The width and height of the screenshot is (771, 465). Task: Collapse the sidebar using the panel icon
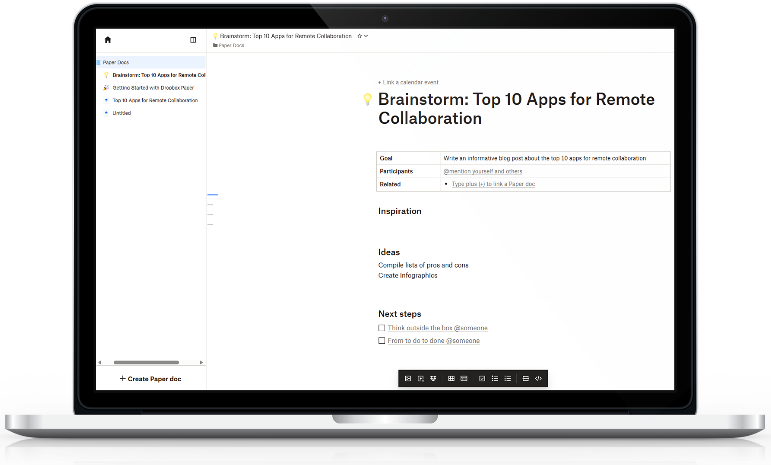coord(193,40)
